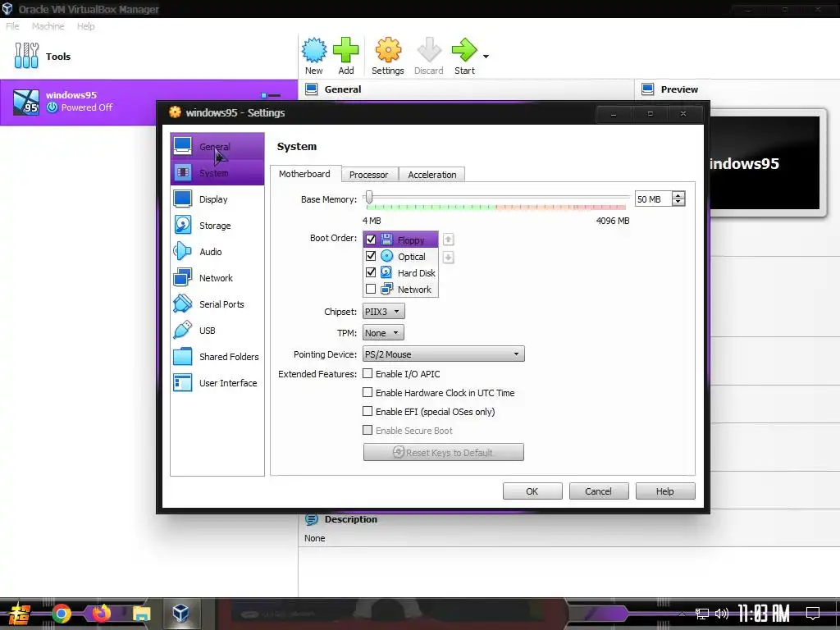Image resolution: width=840 pixels, height=630 pixels.
Task: Click the Base Memory slider handle
Action: 368,197
